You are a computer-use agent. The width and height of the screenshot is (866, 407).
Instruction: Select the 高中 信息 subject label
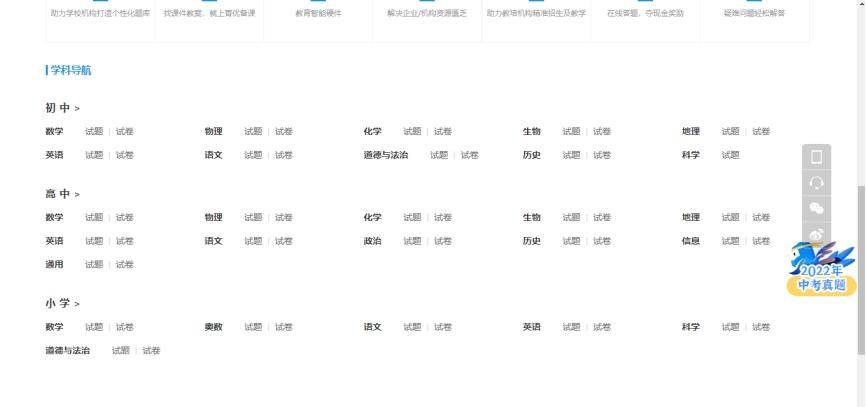click(x=691, y=241)
